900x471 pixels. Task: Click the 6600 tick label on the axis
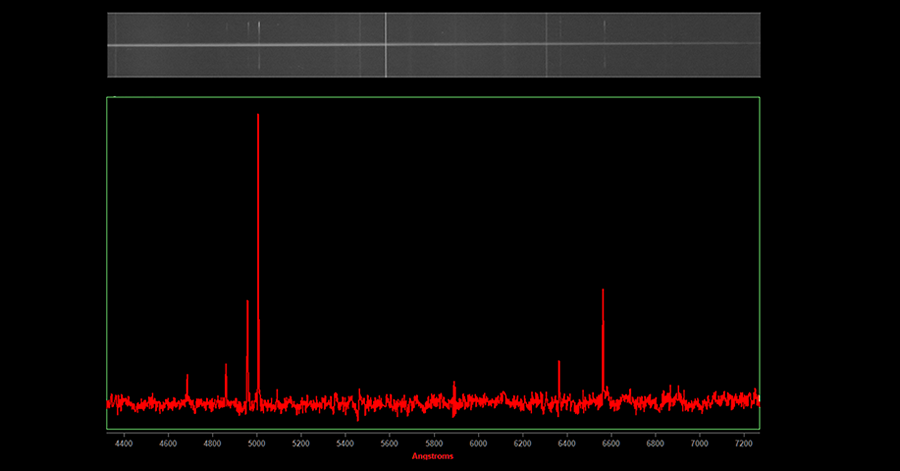[x=611, y=442]
